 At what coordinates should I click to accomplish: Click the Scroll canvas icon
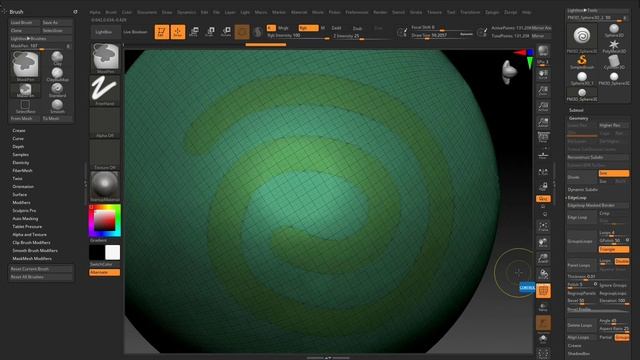pos(543,74)
